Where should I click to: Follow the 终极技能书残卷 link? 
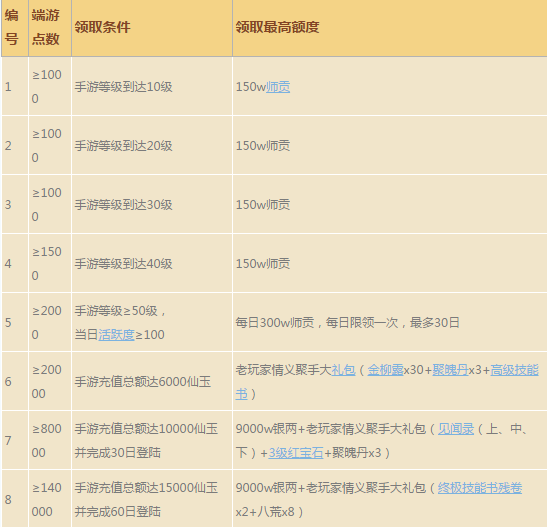(x=480, y=488)
